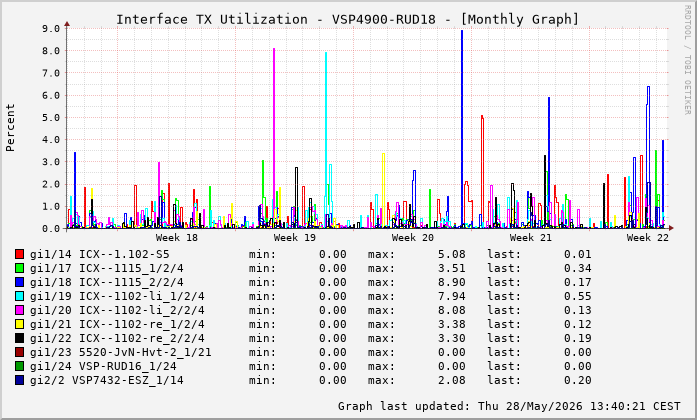Screen dimensions: 697x420
Task: Click the tall blue spike peaking near 8.9
Action: (x=462, y=129)
